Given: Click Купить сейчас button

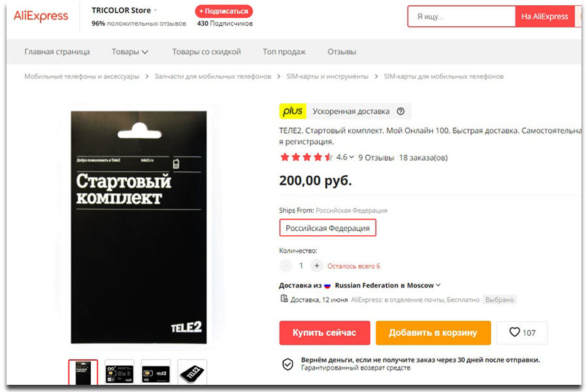Looking at the screenshot, I should [324, 333].
